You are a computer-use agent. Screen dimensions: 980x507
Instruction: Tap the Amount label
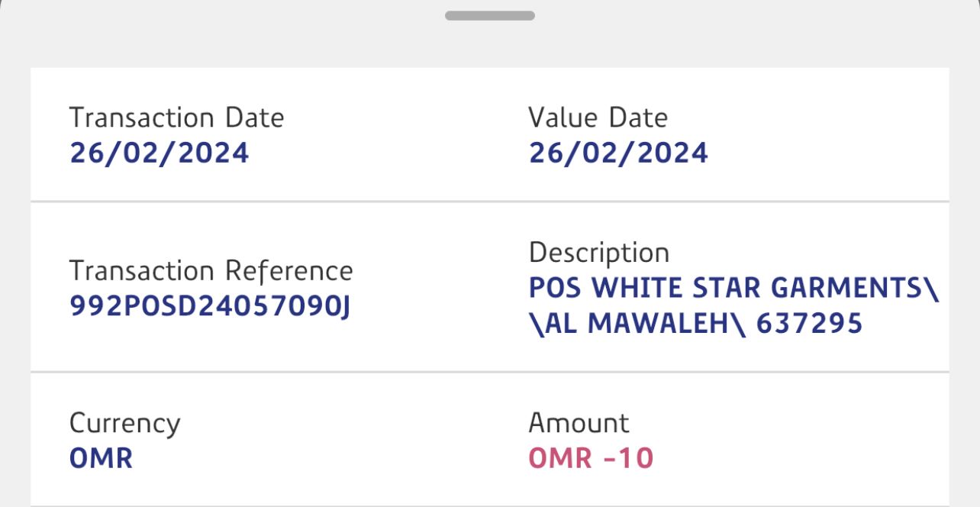pos(579,423)
